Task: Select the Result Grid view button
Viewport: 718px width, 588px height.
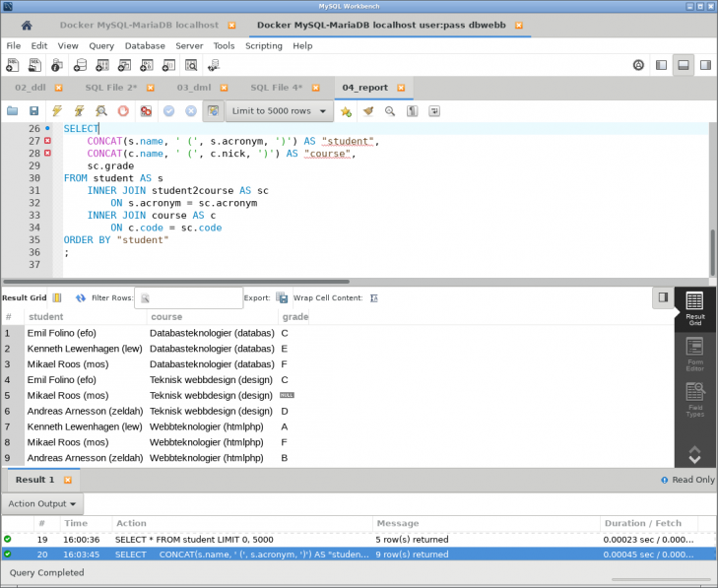Action: click(x=694, y=308)
